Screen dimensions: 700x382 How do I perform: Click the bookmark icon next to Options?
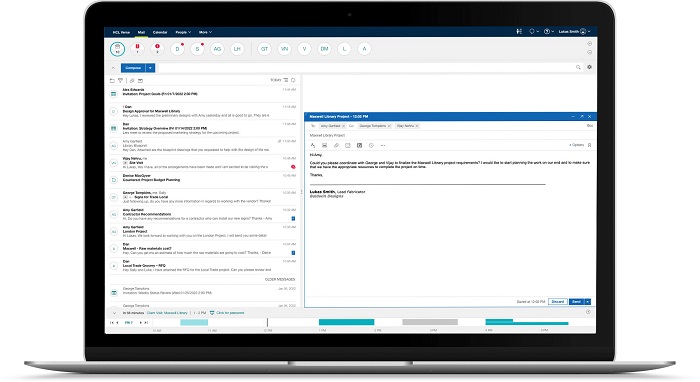pyautogui.click(x=589, y=145)
